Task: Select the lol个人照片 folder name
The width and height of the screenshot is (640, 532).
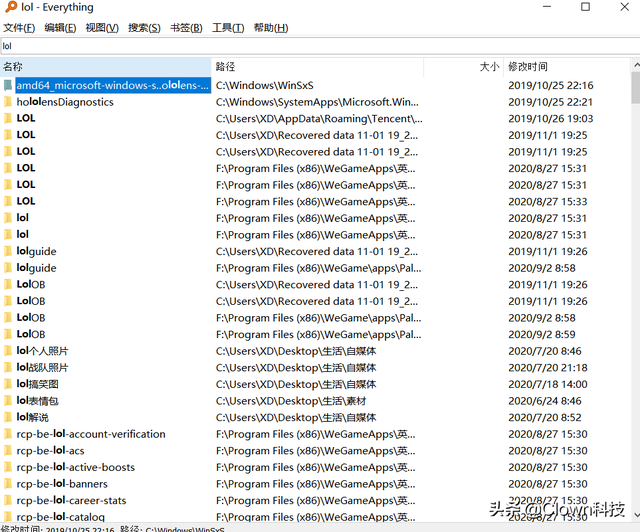Action: 42,351
